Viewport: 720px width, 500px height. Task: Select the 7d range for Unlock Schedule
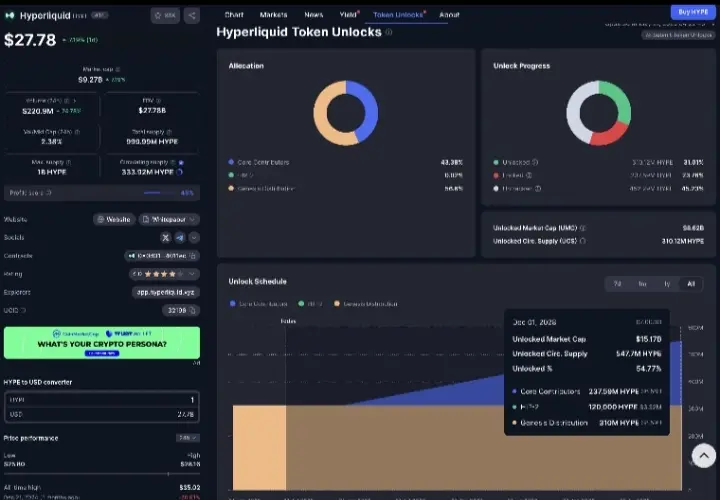tap(618, 284)
